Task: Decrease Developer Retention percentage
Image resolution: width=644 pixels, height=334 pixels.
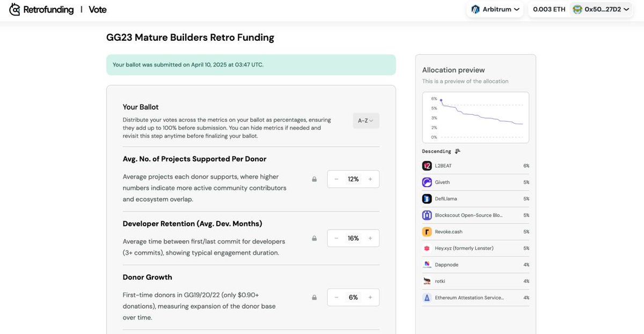Action: (336, 238)
